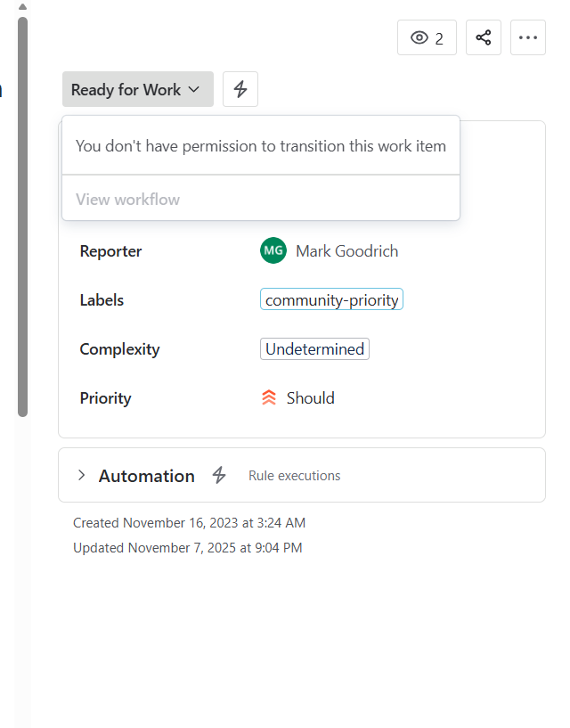570x728 pixels.
Task: Open the three-dot more actions menu
Action: pyautogui.click(x=528, y=37)
